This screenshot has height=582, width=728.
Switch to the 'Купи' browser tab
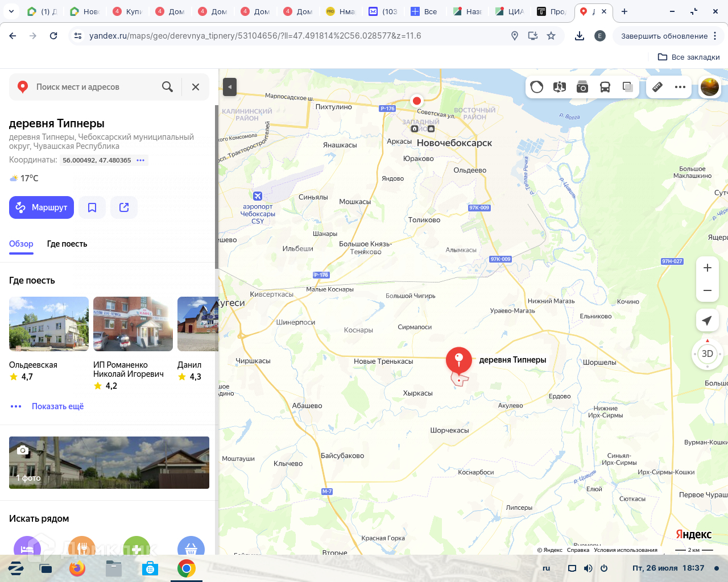pyautogui.click(x=128, y=11)
